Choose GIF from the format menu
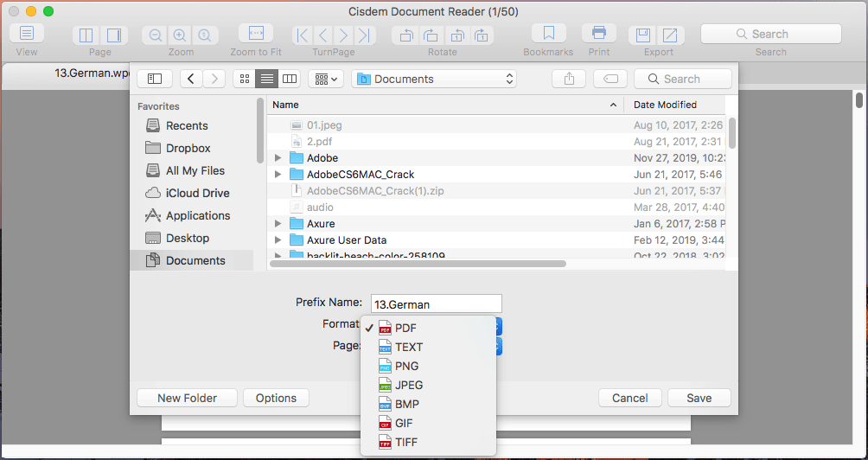 (x=427, y=423)
